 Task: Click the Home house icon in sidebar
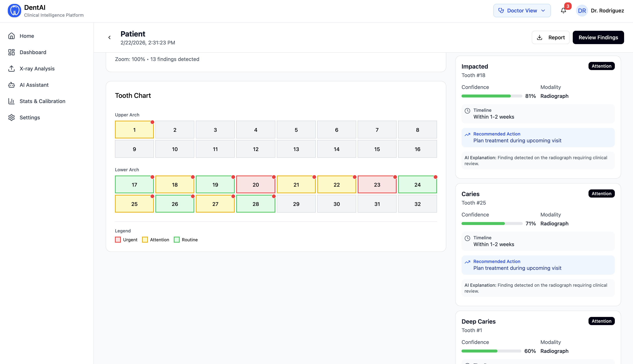pyautogui.click(x=11, y=36)
